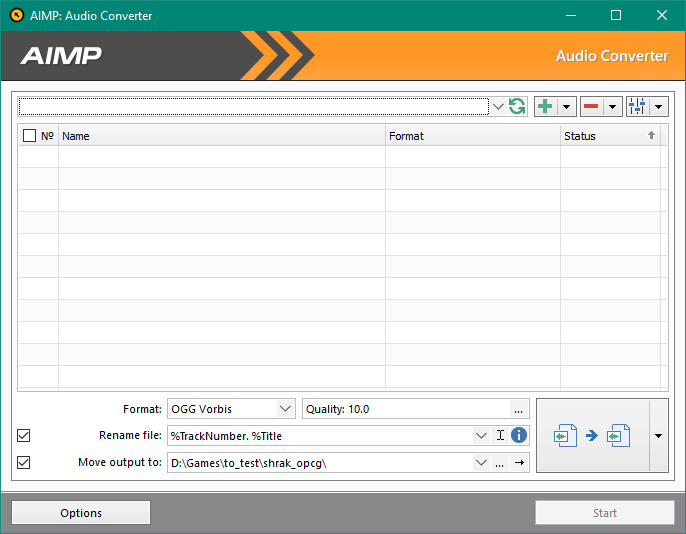Image resolution: width=686 pixels, height=534 pixels.
Task: Uncheck the Move output to checkbox
Action: [24, 462]
